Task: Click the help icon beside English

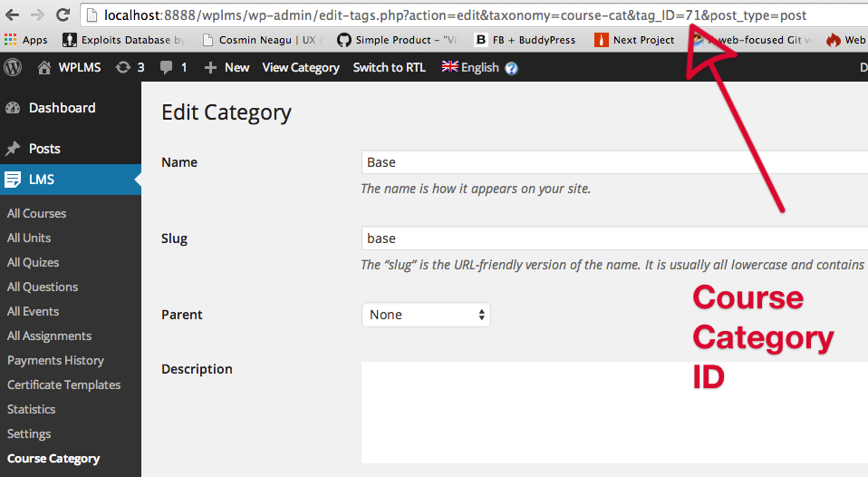Action: pos(512,68)
